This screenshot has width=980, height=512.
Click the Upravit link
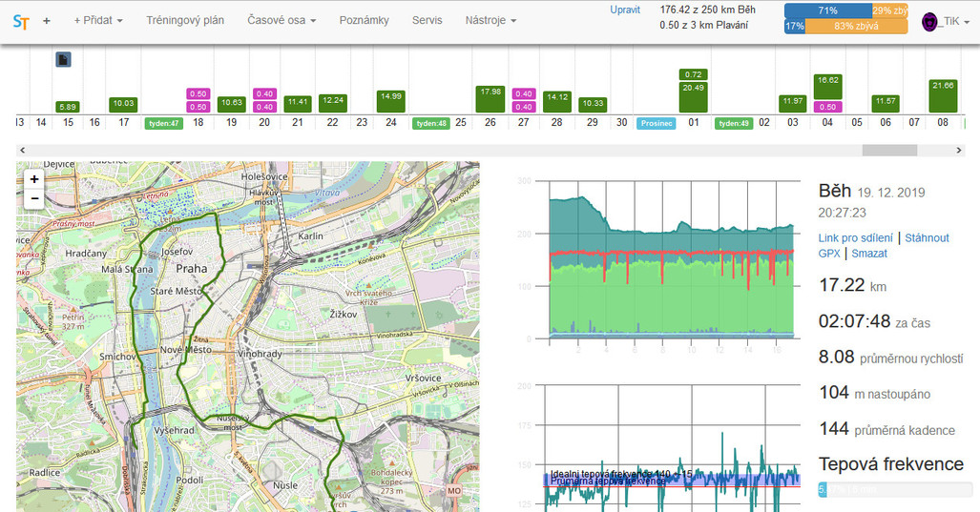coord(625,10)
